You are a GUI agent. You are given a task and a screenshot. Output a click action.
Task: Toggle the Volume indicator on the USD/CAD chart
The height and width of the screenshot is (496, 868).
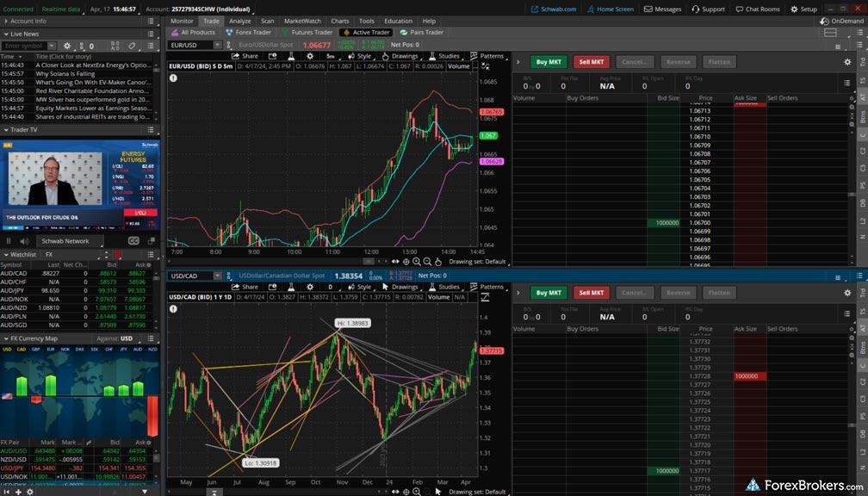(x=439, y=297)
